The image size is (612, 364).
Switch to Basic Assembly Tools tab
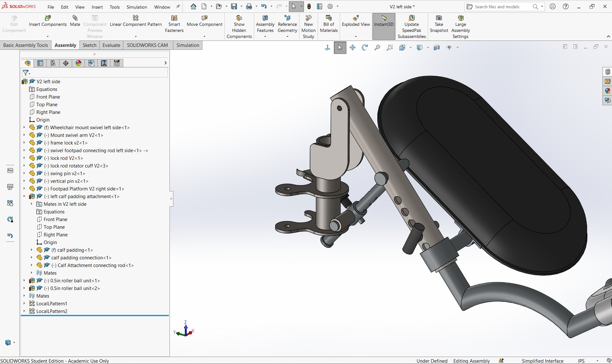click(26, 45)
